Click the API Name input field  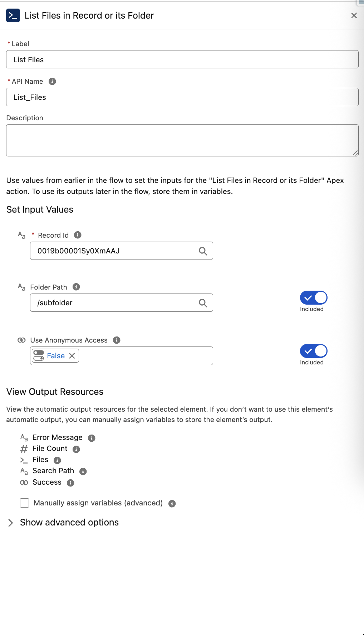pos(182,97)
